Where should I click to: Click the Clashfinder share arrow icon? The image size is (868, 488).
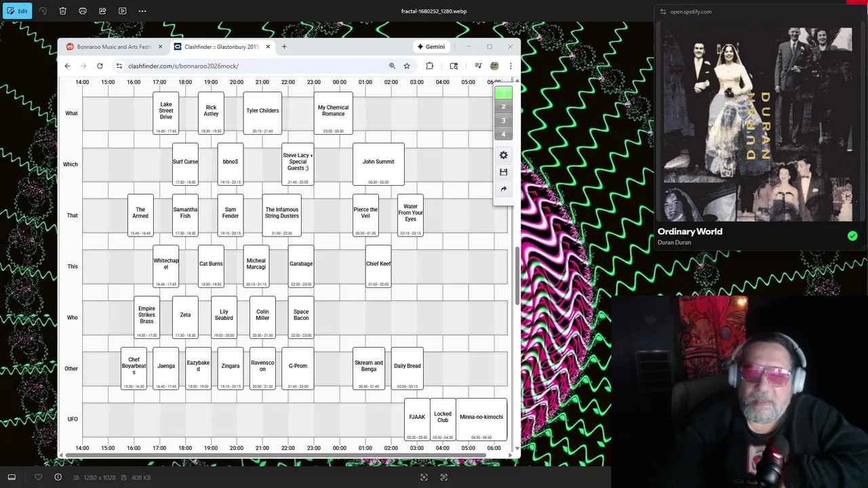tap(503, 189)
